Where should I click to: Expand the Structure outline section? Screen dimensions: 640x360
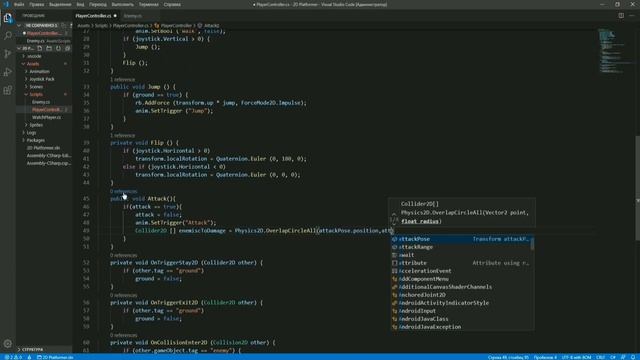(x=44, y=349)
